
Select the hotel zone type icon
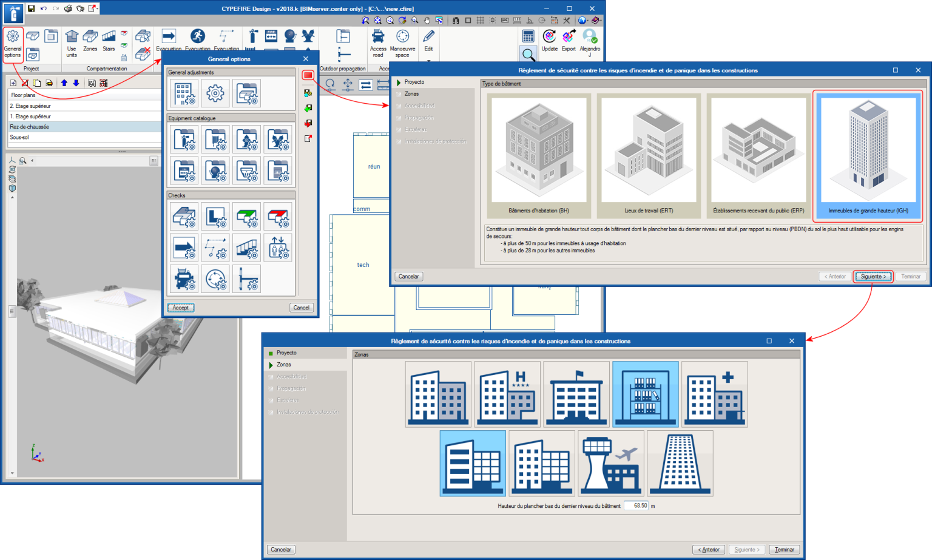[x=507, y=394]
